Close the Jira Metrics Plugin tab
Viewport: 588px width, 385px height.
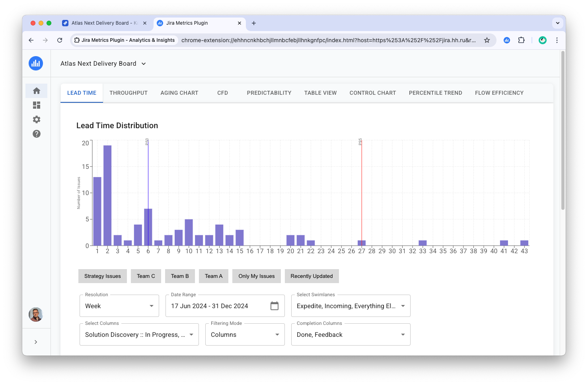(239, 23)
